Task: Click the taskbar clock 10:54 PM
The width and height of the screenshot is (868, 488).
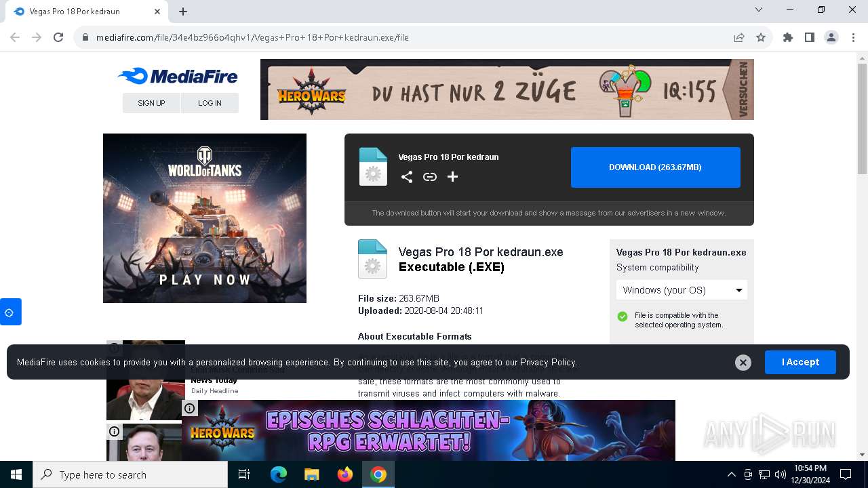Action: tap(810, 474)
